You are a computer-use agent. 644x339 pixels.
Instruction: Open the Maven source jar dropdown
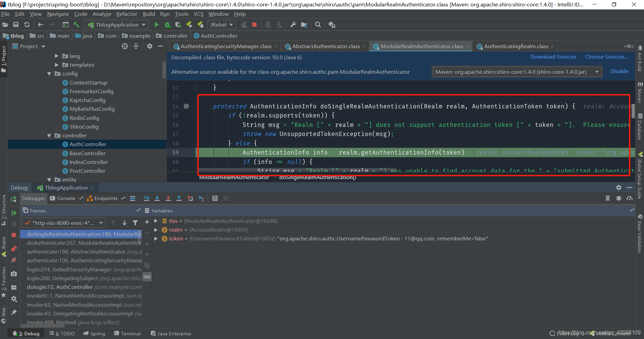(517, 72)
